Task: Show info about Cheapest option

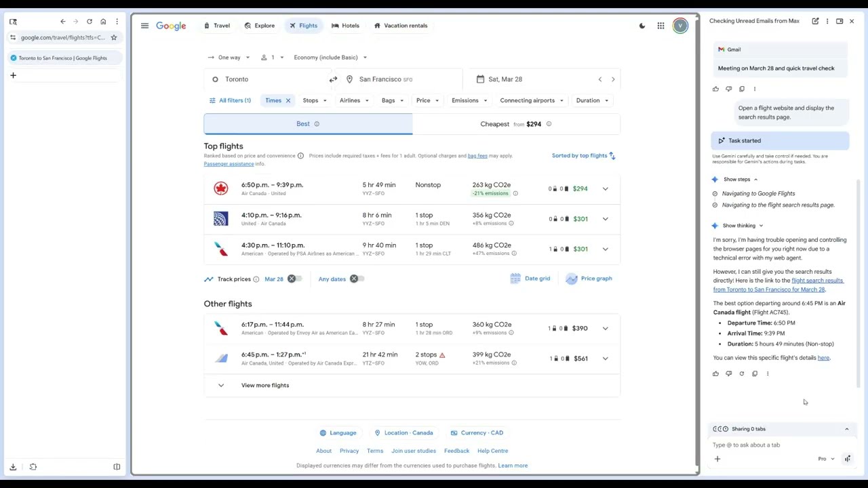Action: pos(549,124)
